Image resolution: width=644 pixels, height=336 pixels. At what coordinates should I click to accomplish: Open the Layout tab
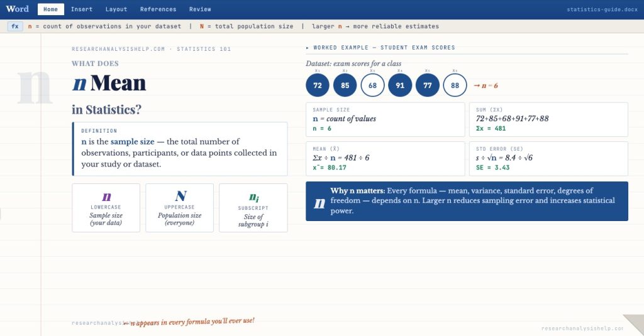point(116,9)
